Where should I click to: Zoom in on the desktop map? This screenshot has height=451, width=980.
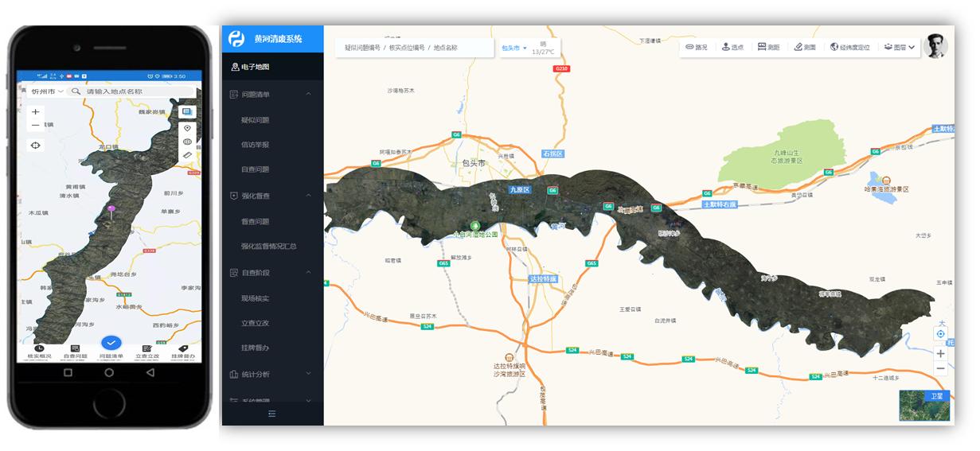[941, 353]
